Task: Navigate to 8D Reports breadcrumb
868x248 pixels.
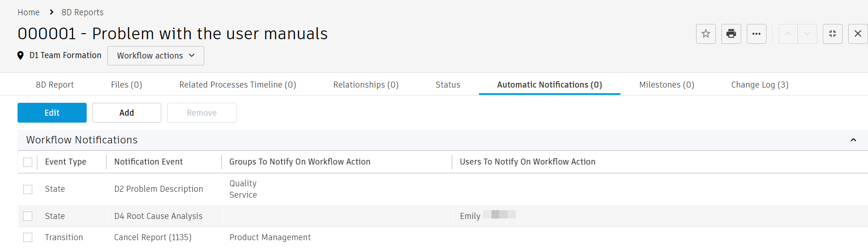Action: (83, 12)
